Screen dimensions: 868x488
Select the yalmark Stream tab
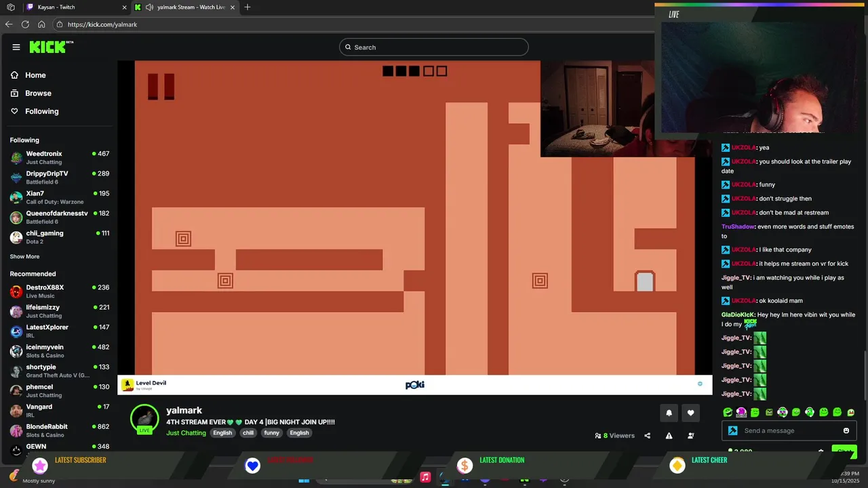click(185, 7)
